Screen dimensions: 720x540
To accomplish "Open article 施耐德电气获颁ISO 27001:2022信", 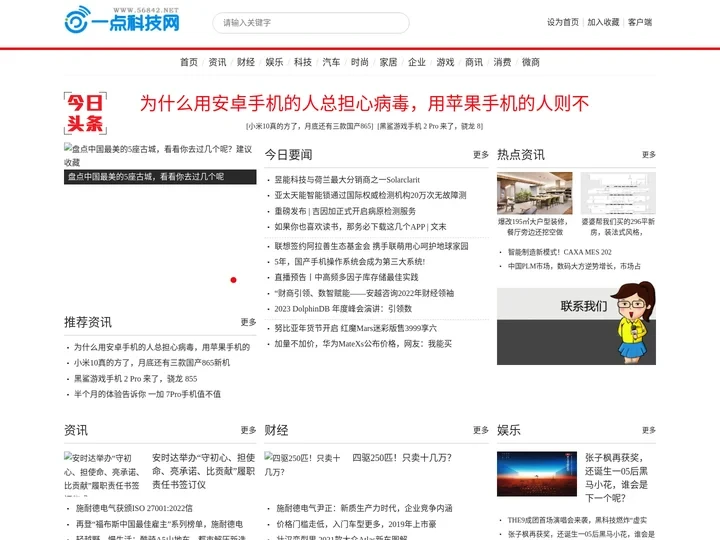I will 134,508.
